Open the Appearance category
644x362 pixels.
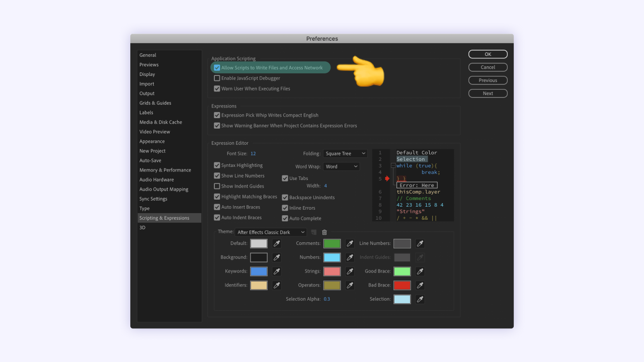170,141
